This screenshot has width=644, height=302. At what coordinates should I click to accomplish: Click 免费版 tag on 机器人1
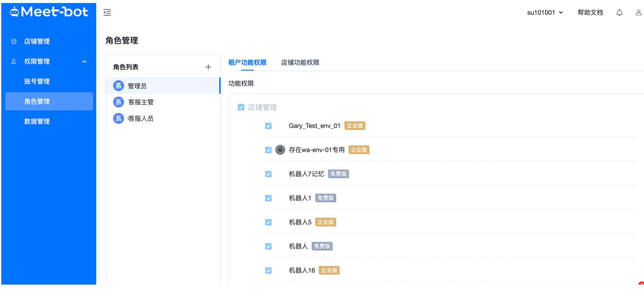click(326, 198)
